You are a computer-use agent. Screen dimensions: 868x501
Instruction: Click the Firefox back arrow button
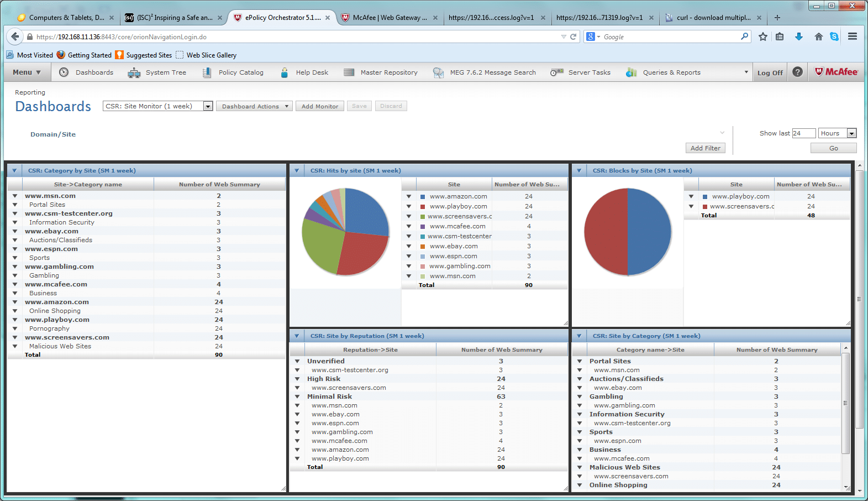(x=15, y=36)
